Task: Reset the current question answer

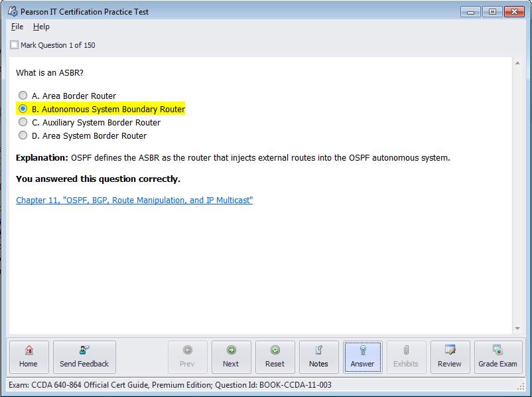Action: pos(275,357)
